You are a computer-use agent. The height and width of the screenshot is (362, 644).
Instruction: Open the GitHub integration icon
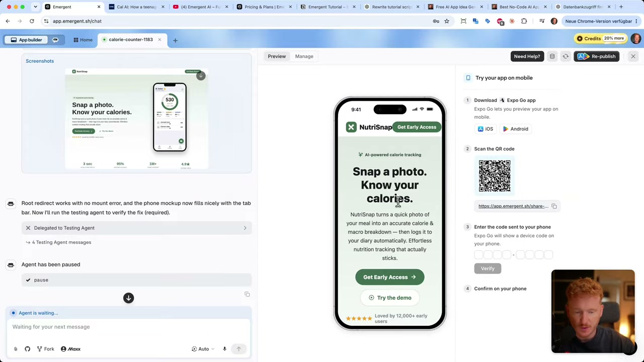[27, 349]
